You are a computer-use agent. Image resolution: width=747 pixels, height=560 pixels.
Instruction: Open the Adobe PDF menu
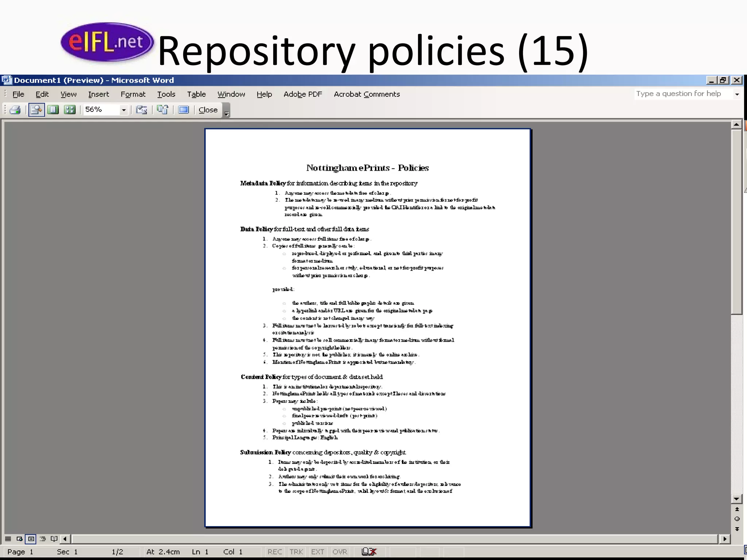(x=303, y=94)
